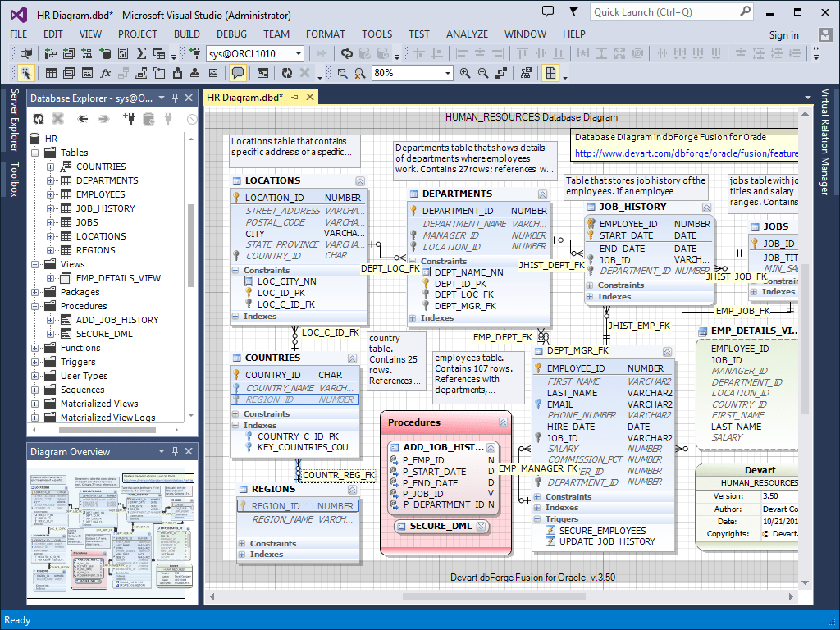Select the note callout tool icon
Image resolution: width=840 pixels, height=630 pixels.
[x=238, y=72]
